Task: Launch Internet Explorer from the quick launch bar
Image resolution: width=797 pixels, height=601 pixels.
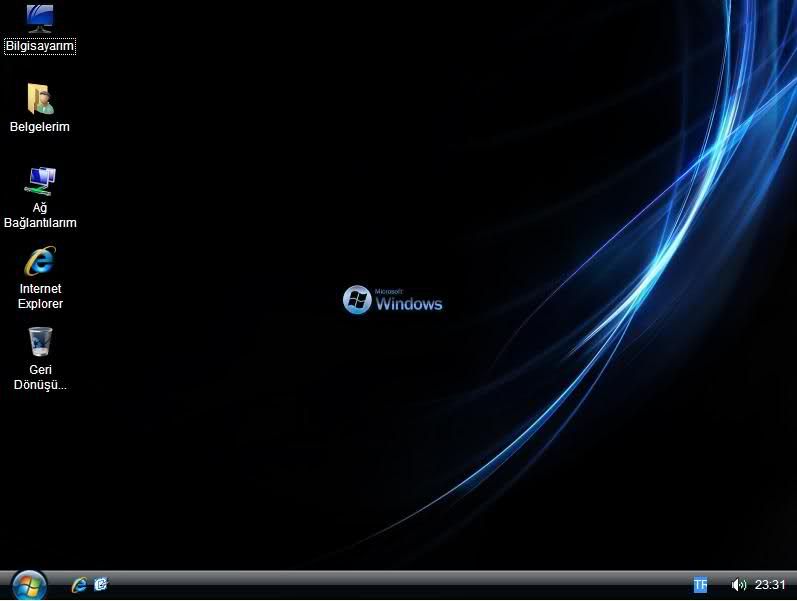Action: [78, 585]
